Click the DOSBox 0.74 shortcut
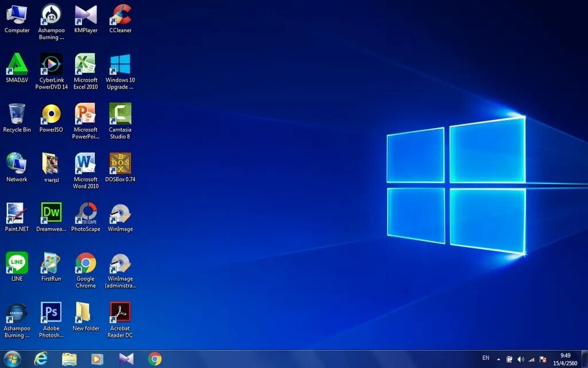Viewport: 588px width, 368px height. coord(121,168)
